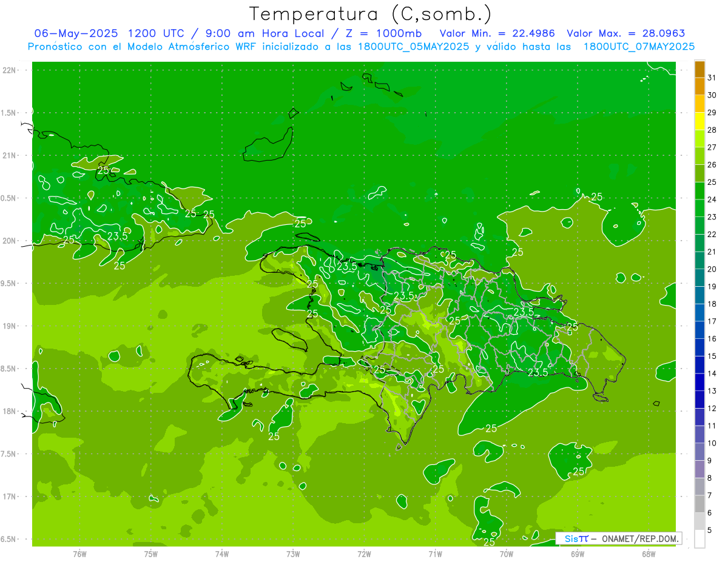Pick the orange swatch topping the color scale
This screenshot has height=562, width=728.
tap(699, 69)
